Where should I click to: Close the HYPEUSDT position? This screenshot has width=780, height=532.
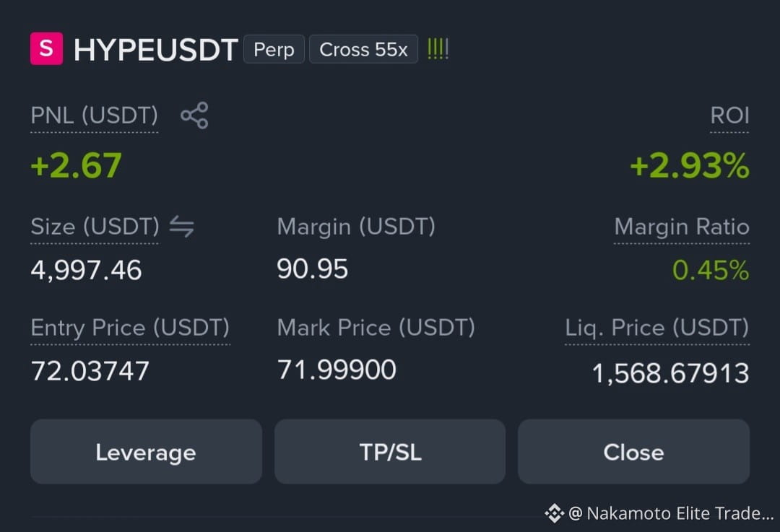[x=634, y=451]
